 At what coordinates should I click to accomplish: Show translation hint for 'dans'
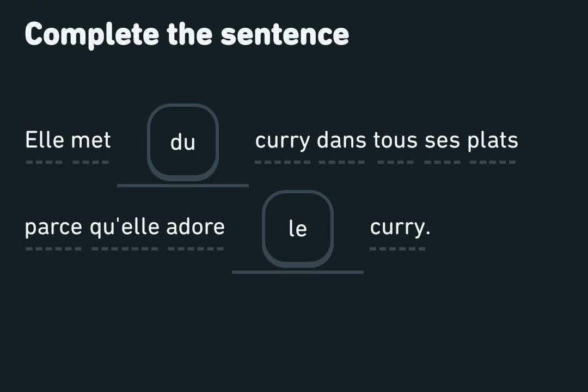[x=342, y=140]
